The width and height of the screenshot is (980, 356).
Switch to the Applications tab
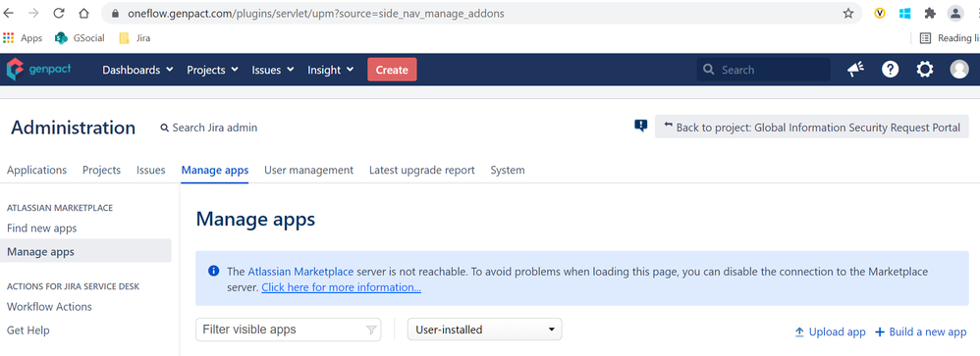pyautogui.click(x=37, y=170)
